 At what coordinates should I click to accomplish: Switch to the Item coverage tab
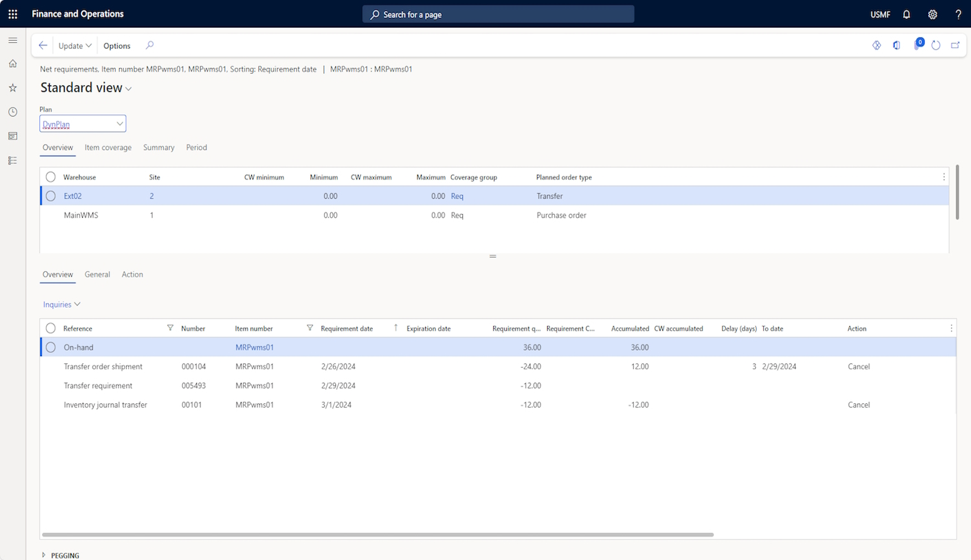(x=107, y=148)
